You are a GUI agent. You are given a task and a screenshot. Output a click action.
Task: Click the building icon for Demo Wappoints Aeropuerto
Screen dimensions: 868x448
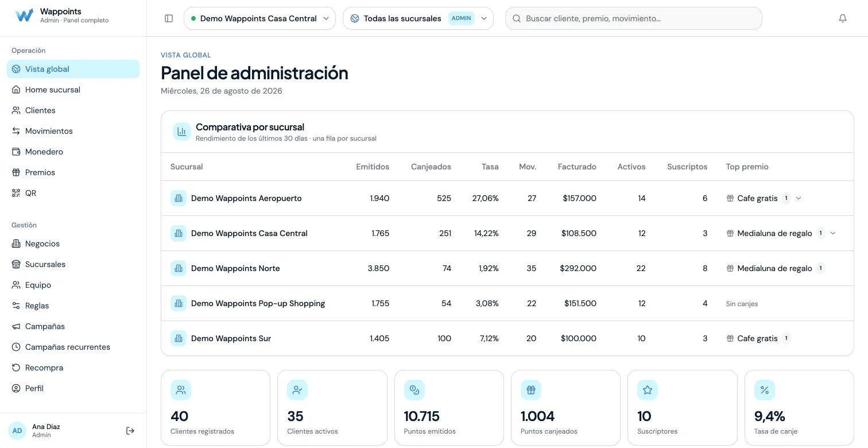pyautogui.click(x=179, y=198)
